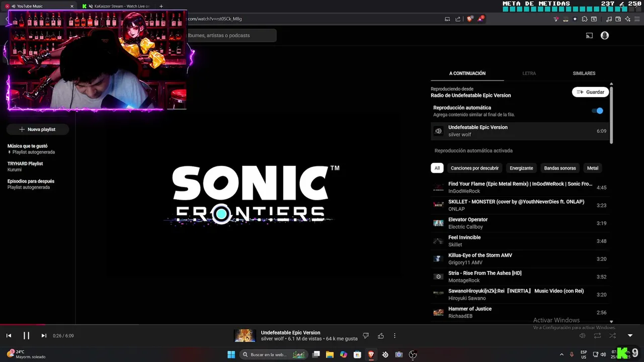Open Microsoft Store from the taskbar
Viewport: 644px width, 362px height.
pos(357,354)
